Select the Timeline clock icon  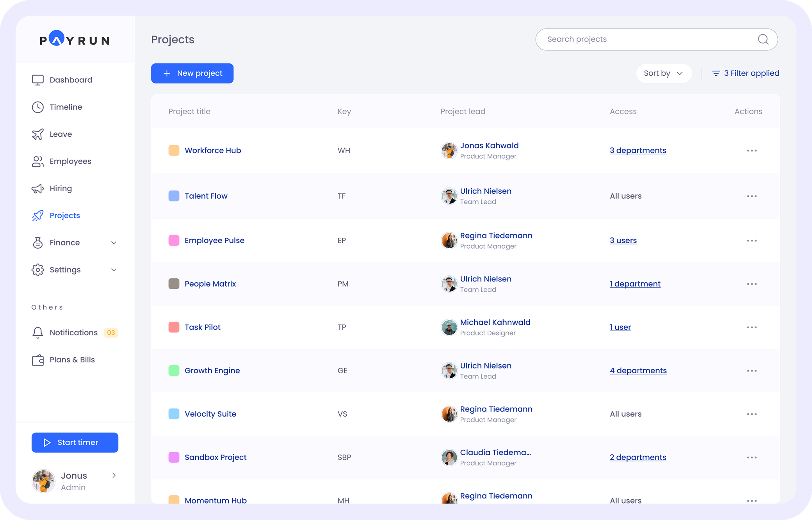pyautogui.click(x=37, y=107)
